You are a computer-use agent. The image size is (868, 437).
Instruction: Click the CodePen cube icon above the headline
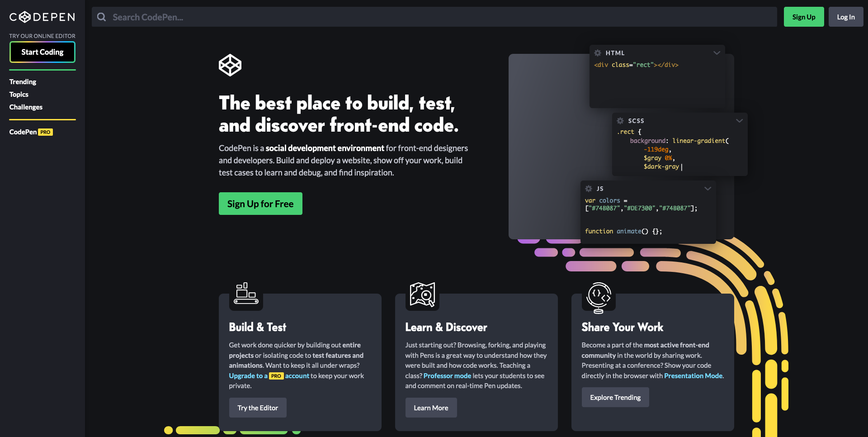click(x=230, y=65)
